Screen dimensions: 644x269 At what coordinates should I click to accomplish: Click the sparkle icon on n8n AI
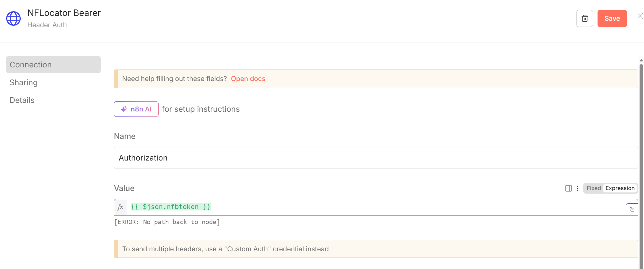coord(124,109)
